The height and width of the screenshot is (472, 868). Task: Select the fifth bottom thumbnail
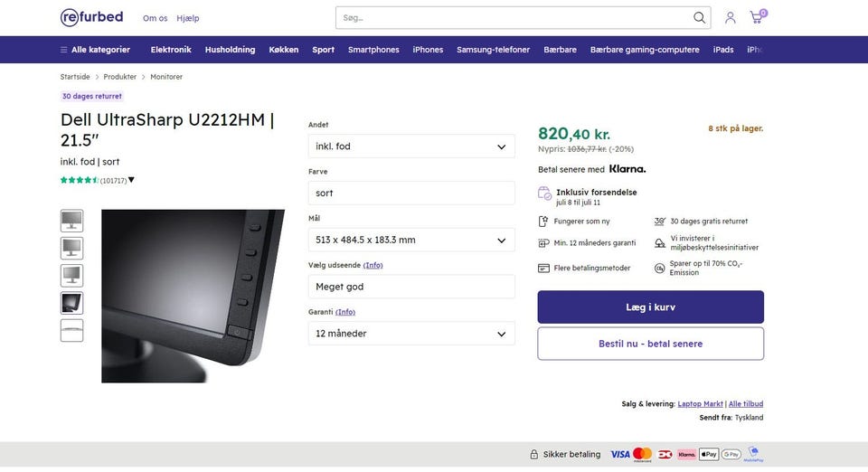click(72, 330)
